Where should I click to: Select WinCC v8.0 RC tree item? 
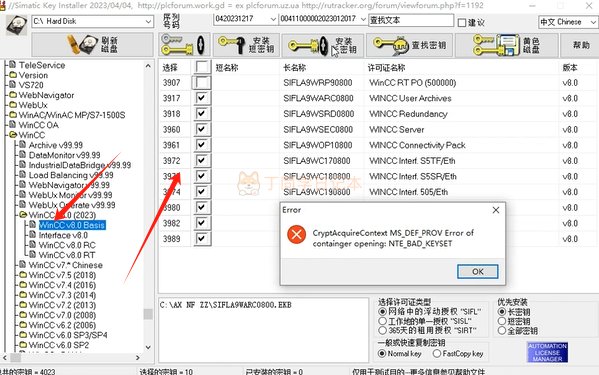(x=67, y=245)
